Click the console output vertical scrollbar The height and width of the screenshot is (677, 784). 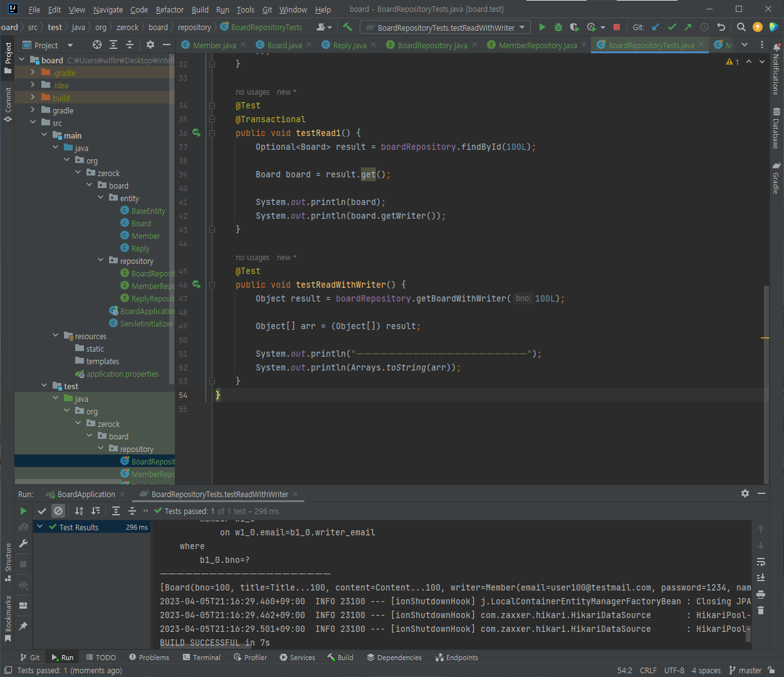[748, 633]
